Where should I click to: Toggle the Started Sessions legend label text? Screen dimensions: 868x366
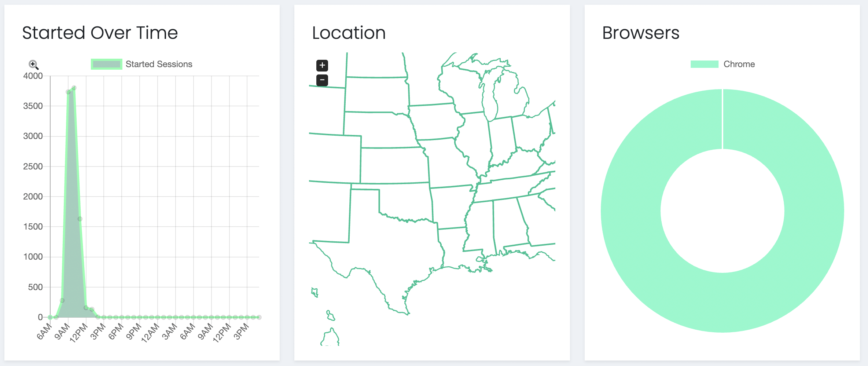click(x=159, y=64)
